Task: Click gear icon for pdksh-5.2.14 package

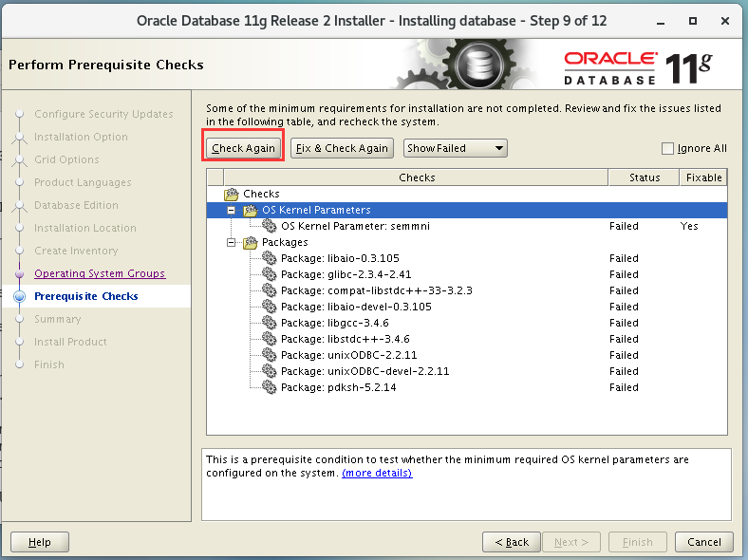Action: 269,387
